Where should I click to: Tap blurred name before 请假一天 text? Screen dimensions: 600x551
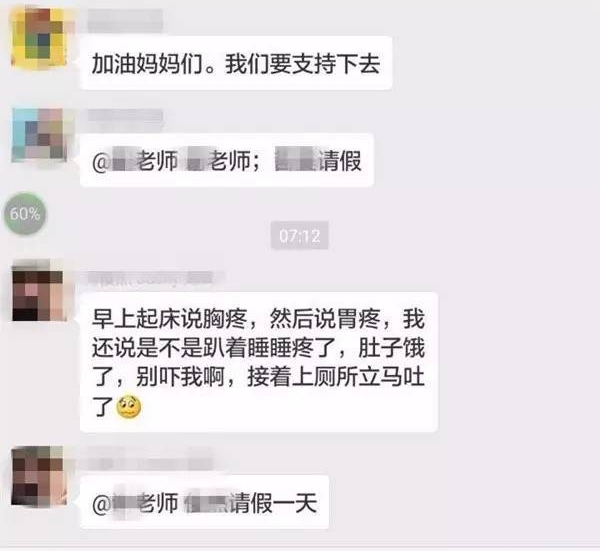pyautogui.click(x=207, y=503)
